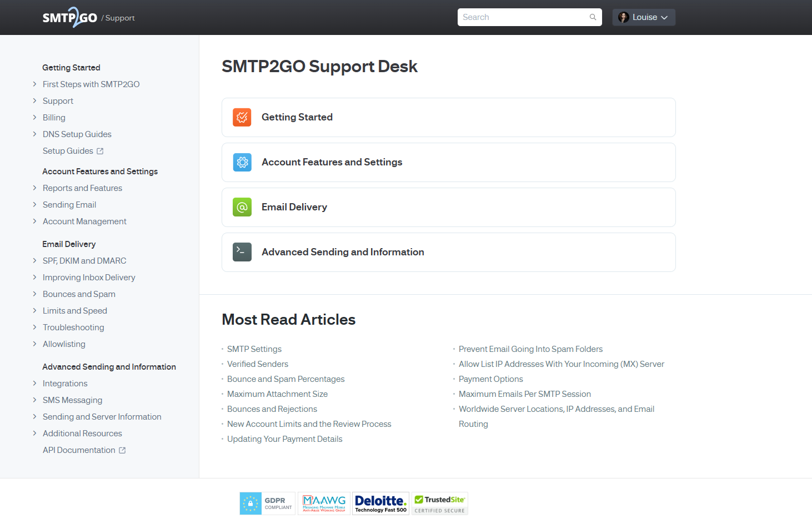Open the Account Features and Settings card

[x=449, y=162]
